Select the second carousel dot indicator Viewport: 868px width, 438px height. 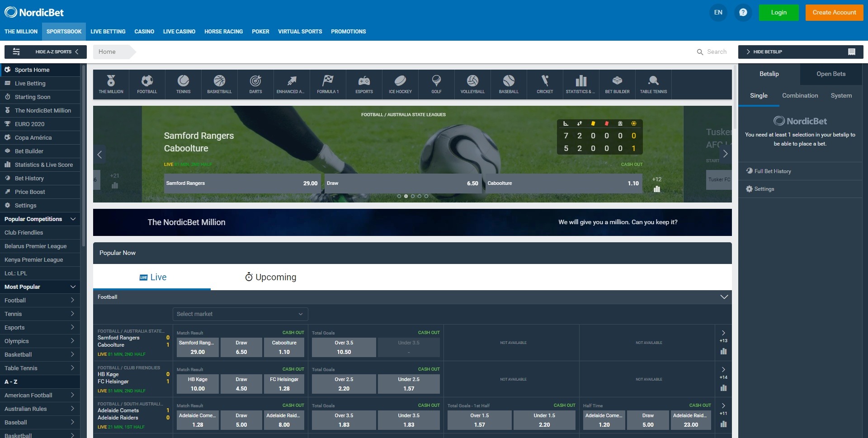click(406, 197)
